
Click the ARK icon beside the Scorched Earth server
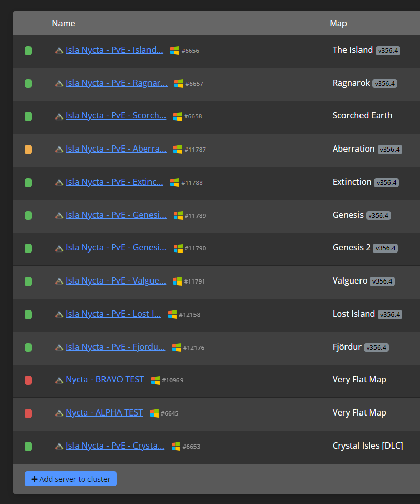point(58,116)
